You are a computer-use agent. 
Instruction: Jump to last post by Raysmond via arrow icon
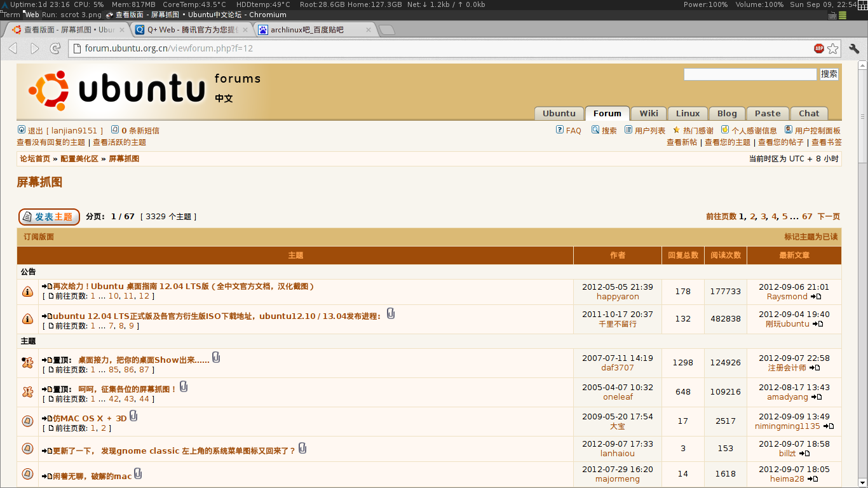coord(816,297)
